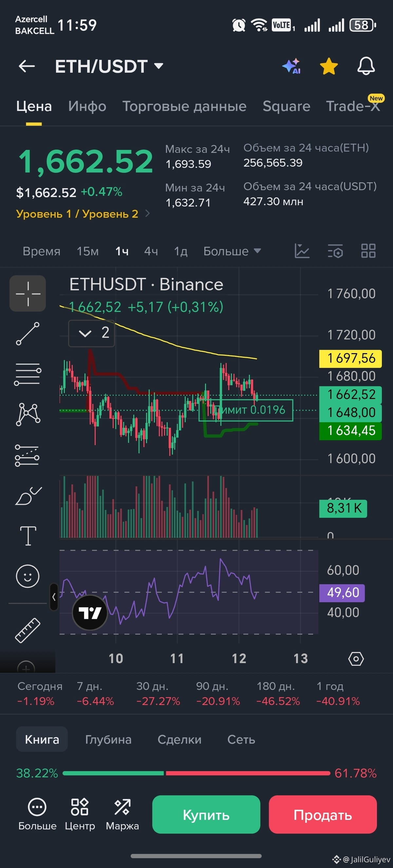
Task: Switch to the Глубина tab
Action: 108,740
